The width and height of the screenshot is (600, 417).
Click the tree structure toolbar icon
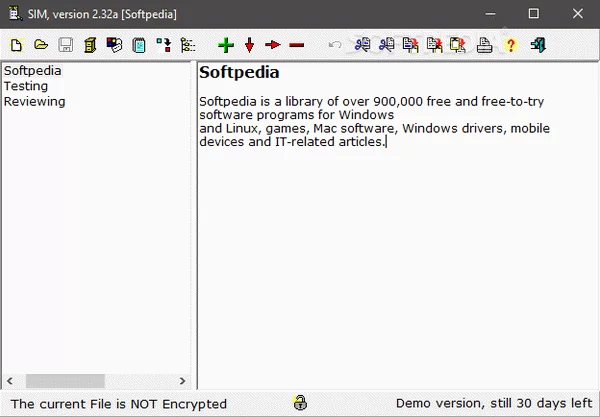[187, 45]
